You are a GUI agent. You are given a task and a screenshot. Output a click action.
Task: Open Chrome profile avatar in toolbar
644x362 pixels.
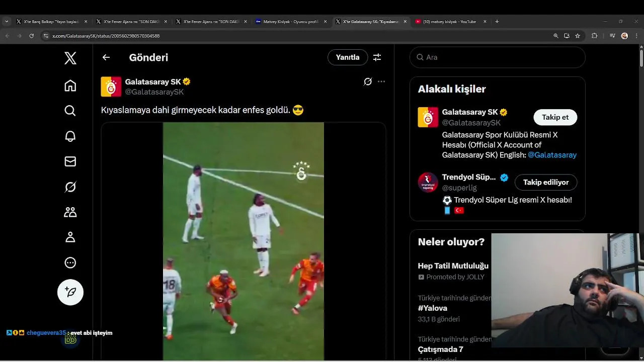[624, 36]
